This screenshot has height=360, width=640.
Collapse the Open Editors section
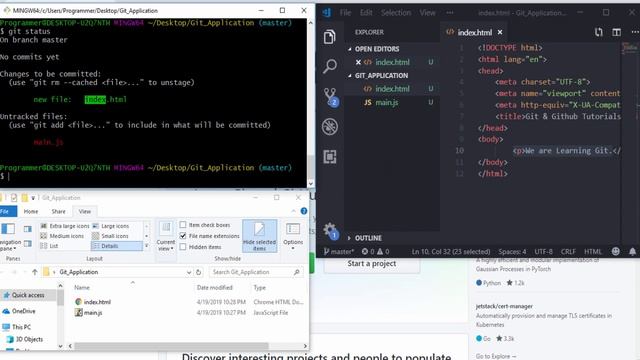pos(350,49)
